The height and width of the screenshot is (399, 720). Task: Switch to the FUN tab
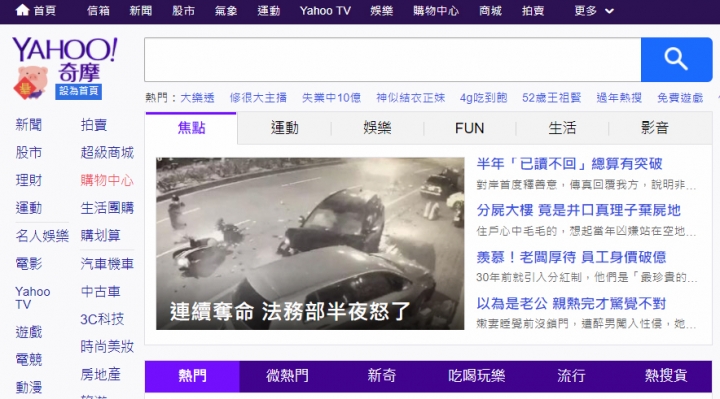[x=469, y=128]
